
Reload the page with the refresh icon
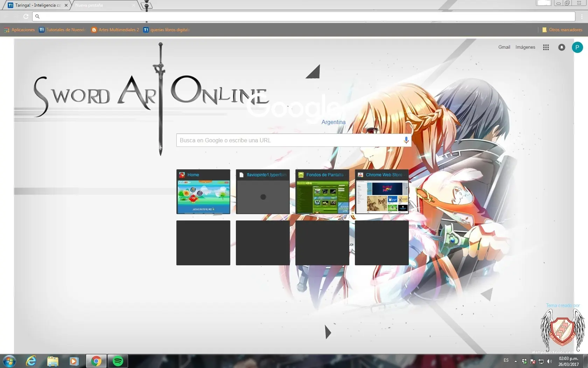[26, 16]
